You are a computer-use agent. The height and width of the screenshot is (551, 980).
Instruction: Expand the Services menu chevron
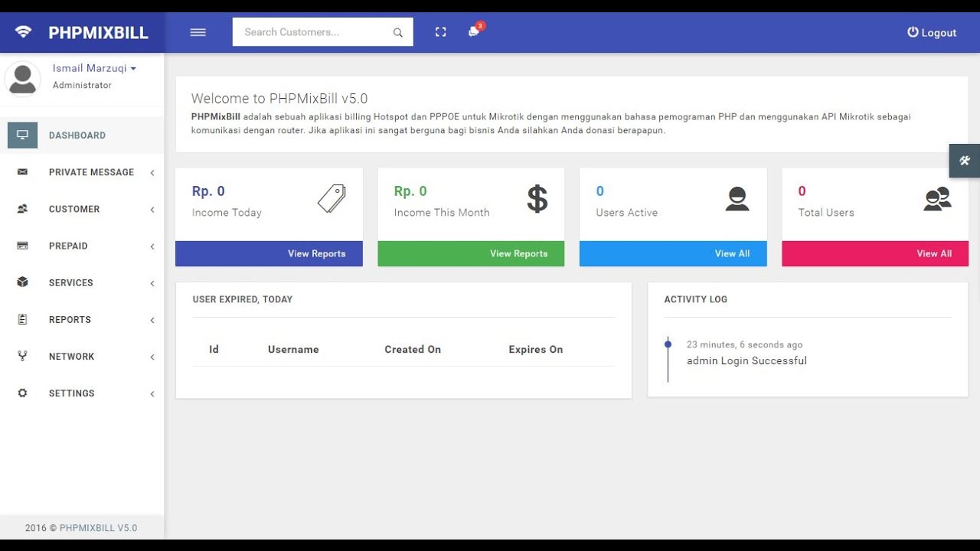152,283
